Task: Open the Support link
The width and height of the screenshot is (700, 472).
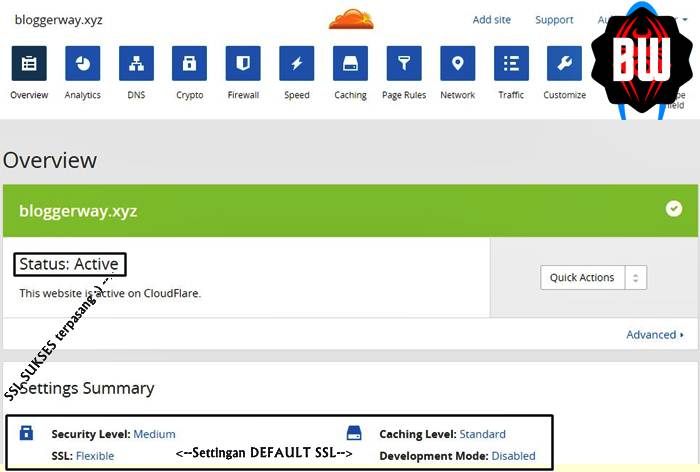Action: tap(554, 20)
